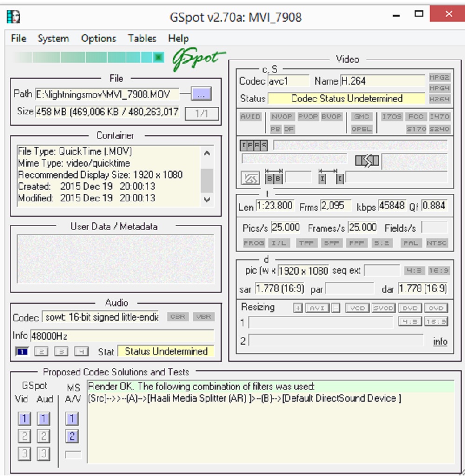Click the DF indicator
Screen dimensions: 465x476
coord(289,129)
